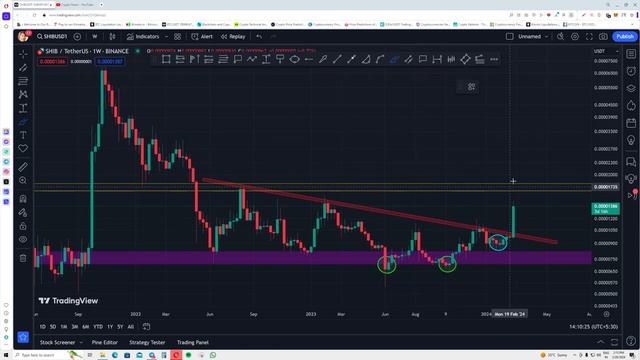Open the prediction and measurement tools

pyautogui.click(x=23, y=108)
